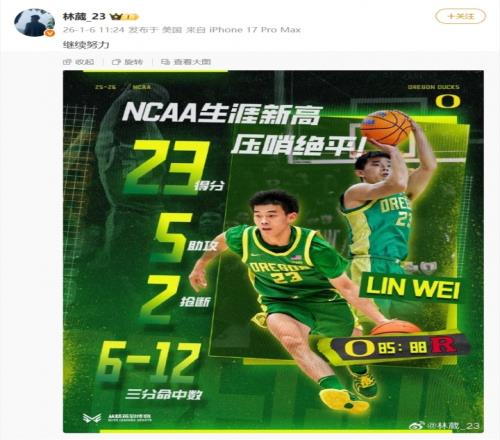Screen dimensions: 500x440
Task: Open the 林葳_23 username link
Action: [x=84, y=16]
